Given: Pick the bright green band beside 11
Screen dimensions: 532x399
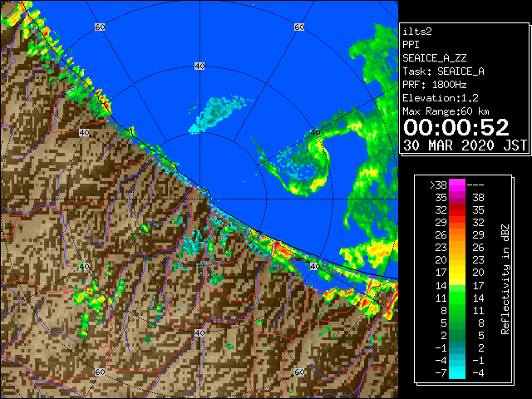Looking at the screenshot, I should point(457,298).
